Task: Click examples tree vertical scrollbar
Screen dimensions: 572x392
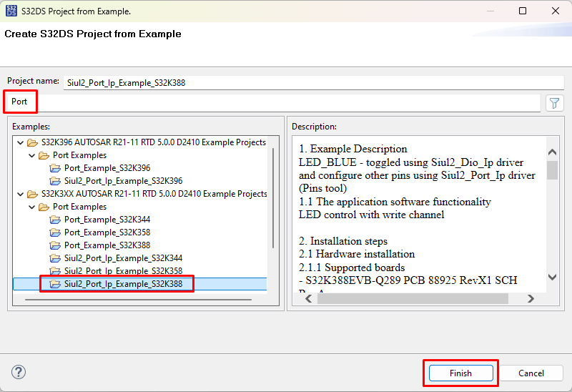Action: pyautogui.click(x=273, y=198)
